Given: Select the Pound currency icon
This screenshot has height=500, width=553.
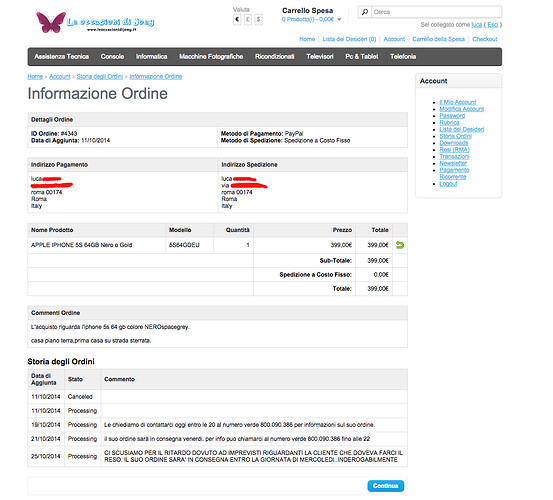Looking at the screenshot, I should (248, 19).
